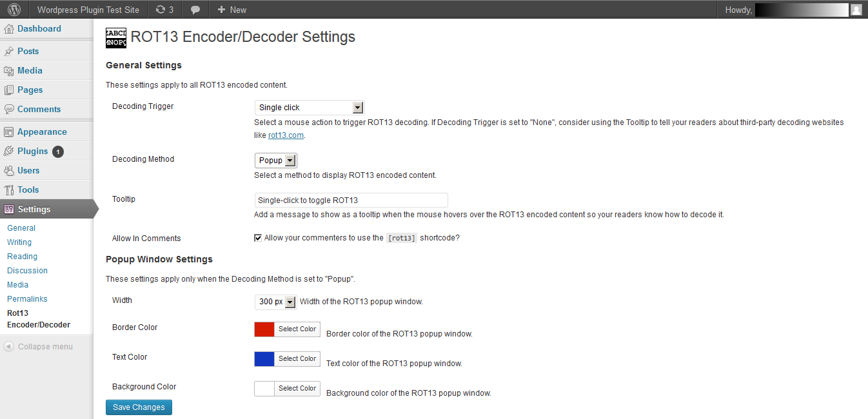Open the Decoding Method Popup dropdown

[276, 161]
